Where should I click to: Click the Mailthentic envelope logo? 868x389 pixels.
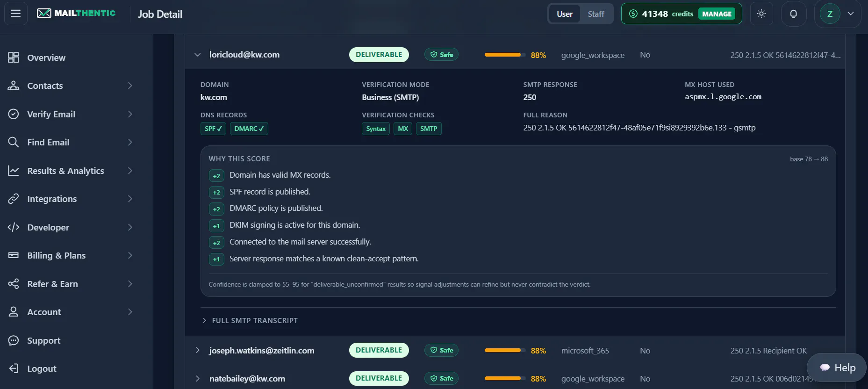coord(44,14)
